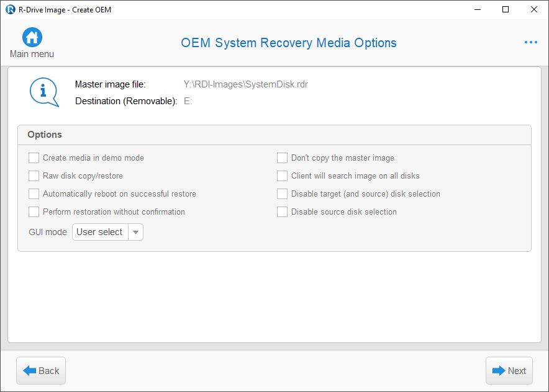
Task: Check Don't copy the master image
Action: point(282,158)
